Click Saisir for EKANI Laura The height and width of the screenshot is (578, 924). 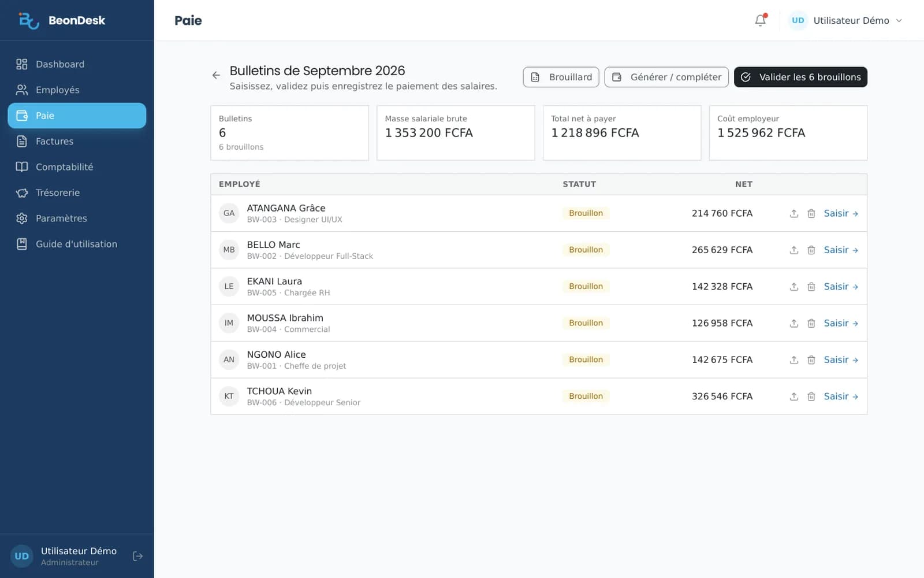pyautogui.click(x=841, y=287)
